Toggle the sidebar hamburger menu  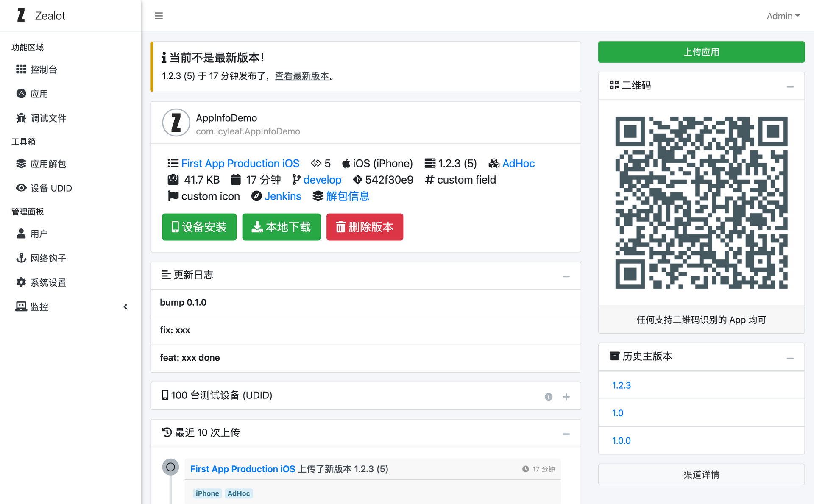pyautogui.click(x=159, y=16)
